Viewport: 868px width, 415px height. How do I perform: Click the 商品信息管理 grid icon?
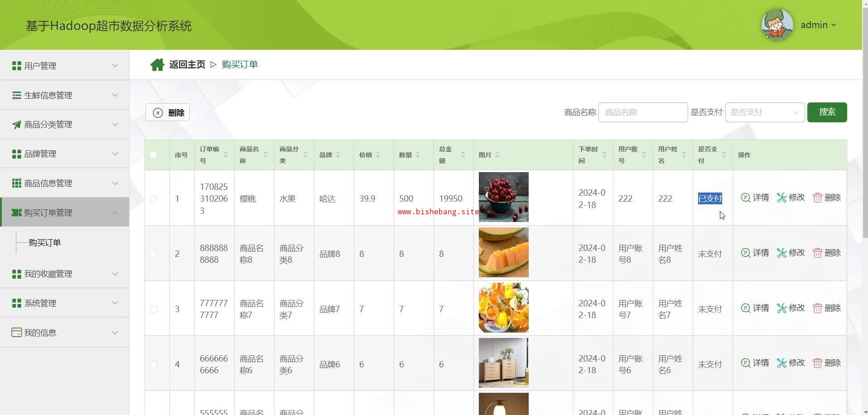tap(16, 183)
